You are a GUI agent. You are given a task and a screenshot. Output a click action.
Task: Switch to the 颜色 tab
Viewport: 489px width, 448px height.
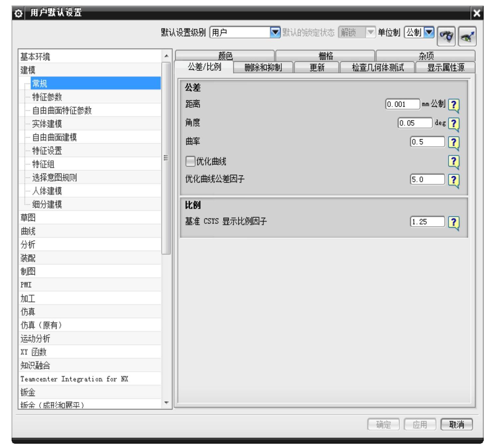[225, 56]
